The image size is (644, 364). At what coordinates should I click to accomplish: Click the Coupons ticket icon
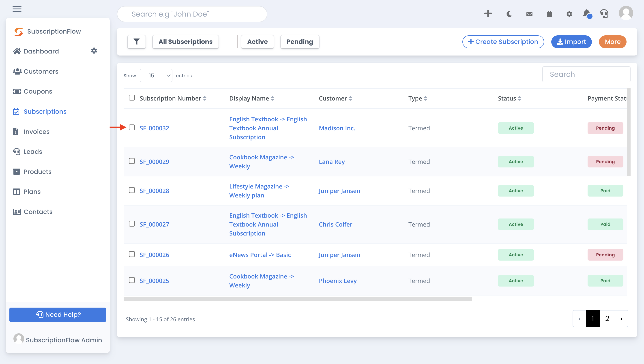(17, 92)
